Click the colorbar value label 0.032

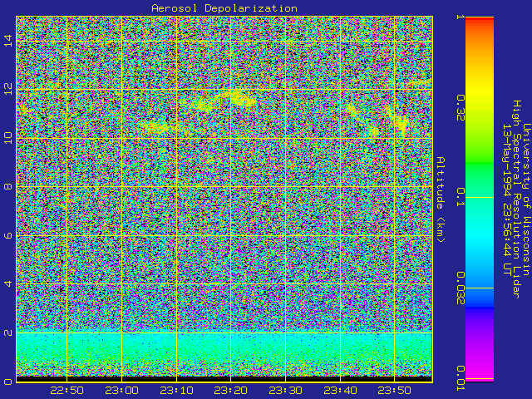pyautogui.click(x=461, y=288)
